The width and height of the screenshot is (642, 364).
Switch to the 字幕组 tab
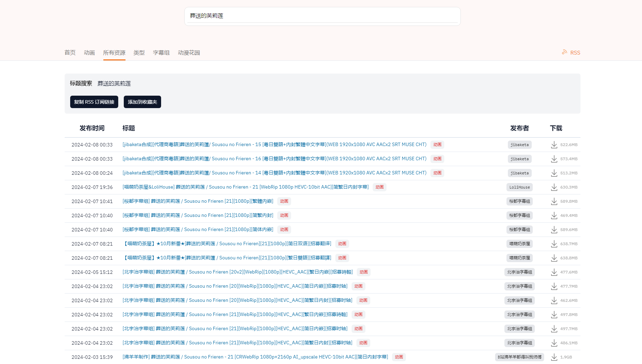click(161, 52)
